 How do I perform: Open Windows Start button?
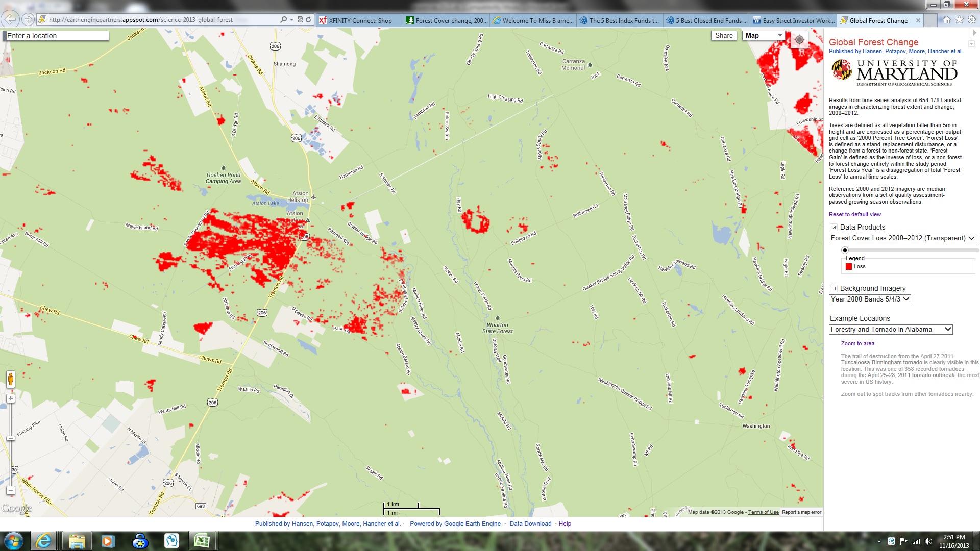click(14, 541)
